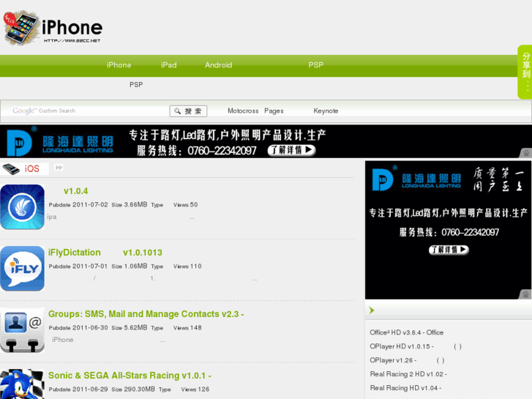Click the magnifier search button

coord(188,111)
